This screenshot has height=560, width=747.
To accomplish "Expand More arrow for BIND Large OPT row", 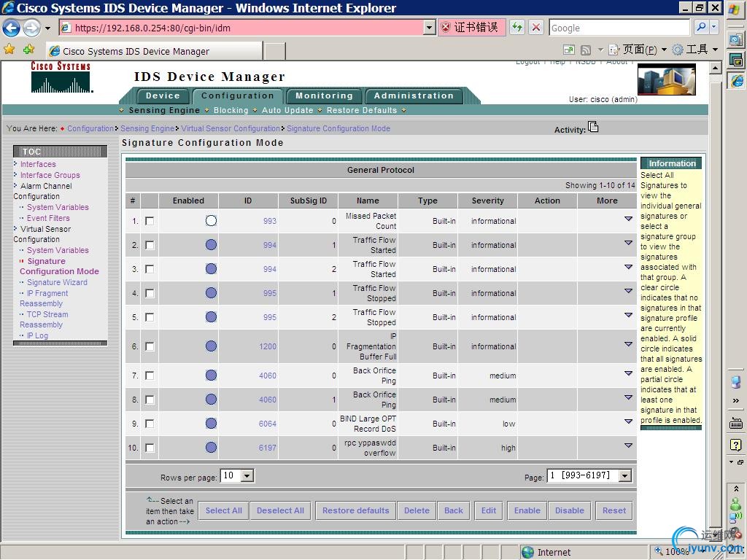I will pyautogui.click(x=628, y=421).
